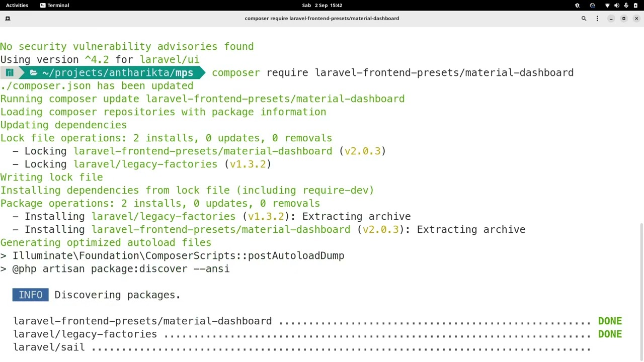This screenshot has height=362, width=644.
Task: Click the microphone indicator in the top bar
Action: 626,5
